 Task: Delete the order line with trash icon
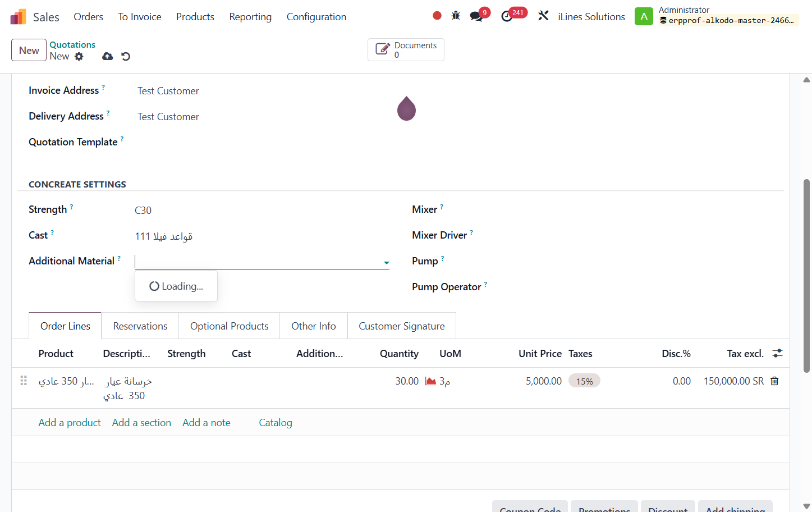(774, 381)
